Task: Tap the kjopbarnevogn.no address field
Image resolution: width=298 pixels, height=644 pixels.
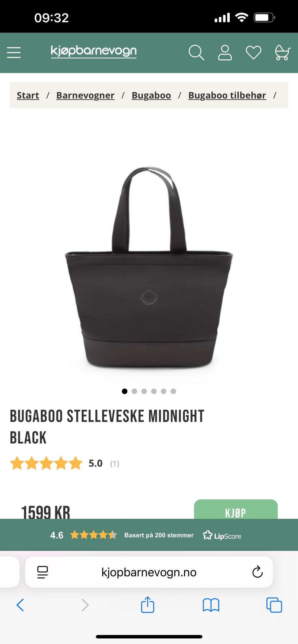Action: tap(149, 572)
